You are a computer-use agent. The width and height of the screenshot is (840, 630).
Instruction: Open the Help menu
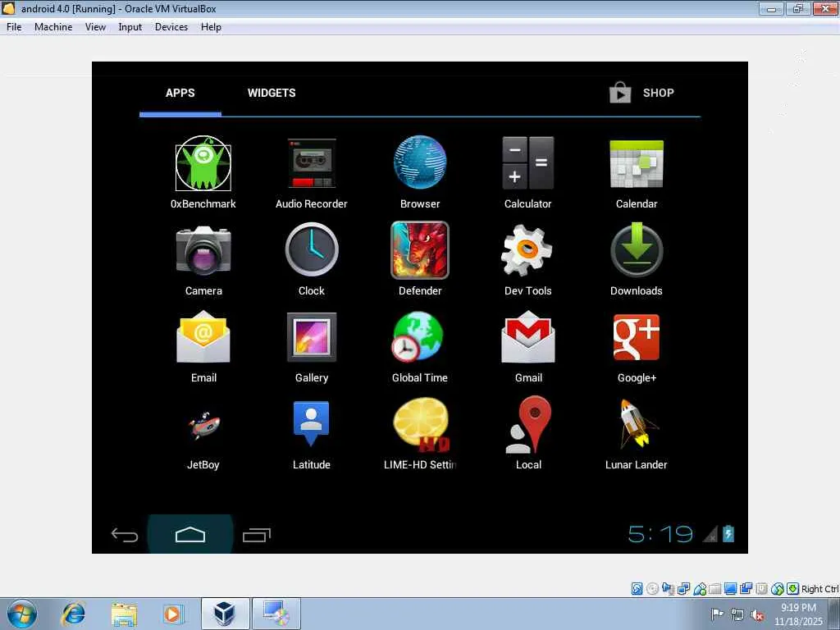pyautogui.click(x=211, y=27)
